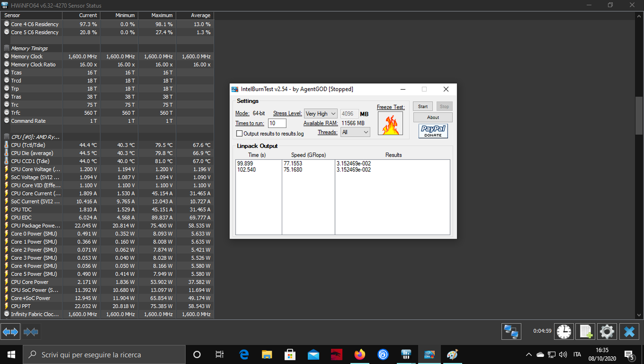Screen dimensions: 644x364
Task: Launch Firefox from the taskbar
Action: pyautogui.click(x=359, y=354)
